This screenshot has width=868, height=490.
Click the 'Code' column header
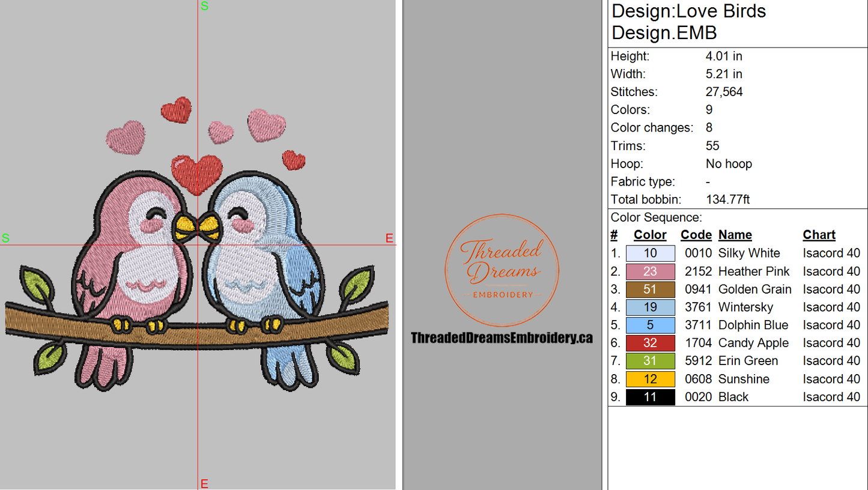pos(696,235)
